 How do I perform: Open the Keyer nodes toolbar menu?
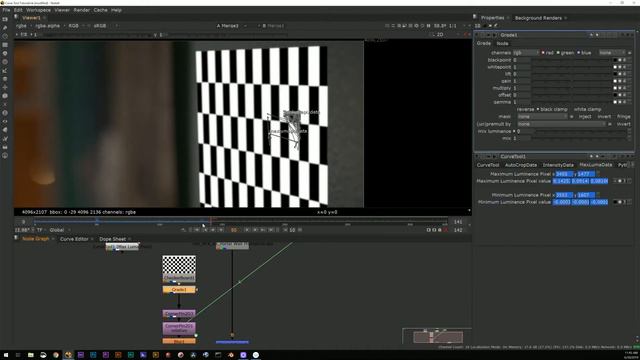(5, 71)
